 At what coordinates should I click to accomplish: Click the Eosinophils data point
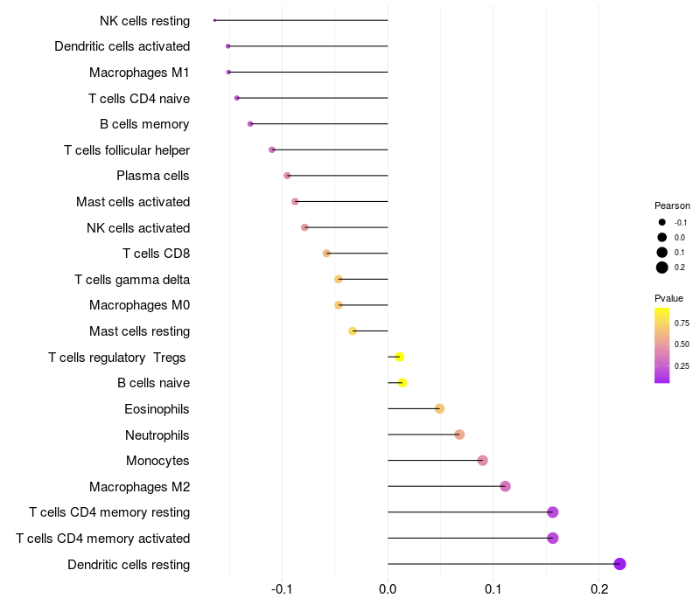click(x=439, y=408)
